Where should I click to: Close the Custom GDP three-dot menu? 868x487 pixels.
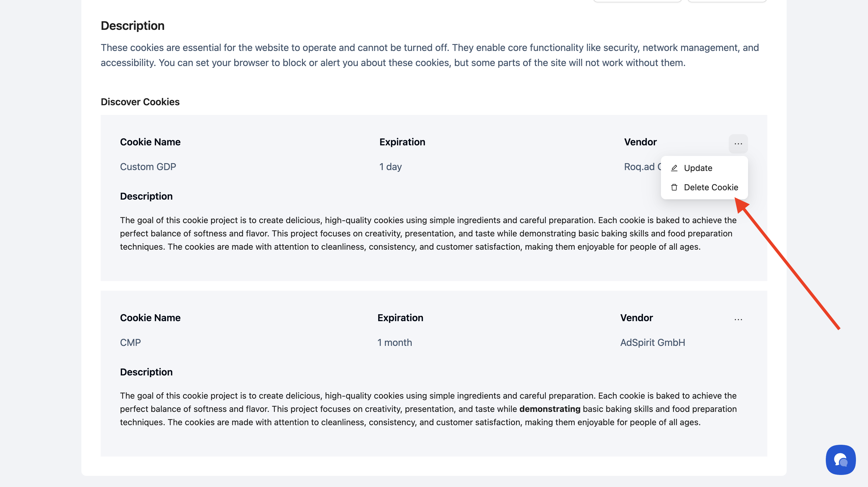point(738,144)
